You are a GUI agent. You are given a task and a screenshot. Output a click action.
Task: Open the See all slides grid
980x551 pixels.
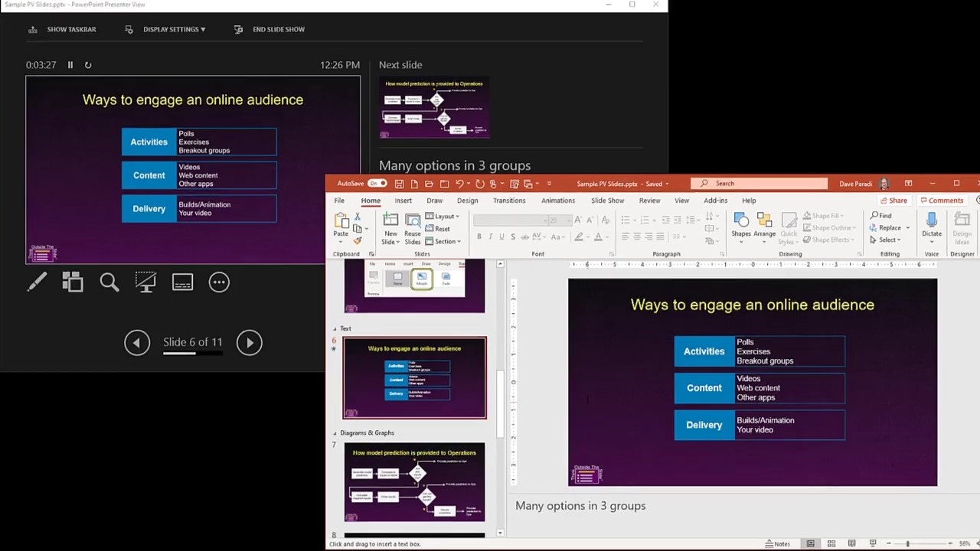pos(73,282)
